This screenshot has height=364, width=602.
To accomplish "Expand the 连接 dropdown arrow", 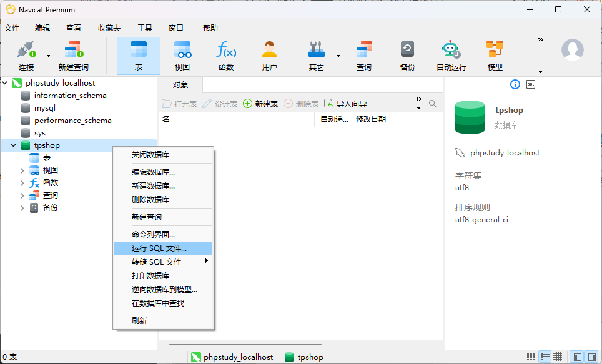I will click(x=48, y=56).
